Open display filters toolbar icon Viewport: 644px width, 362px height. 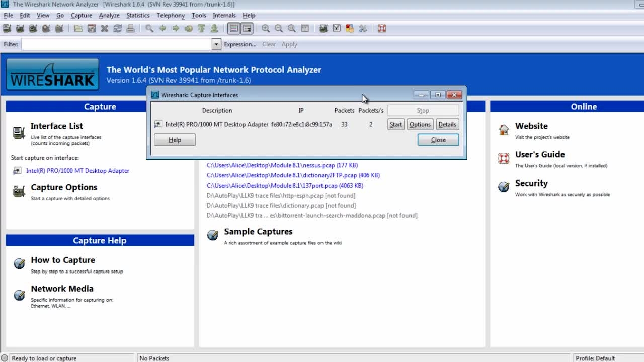[337, 29]
